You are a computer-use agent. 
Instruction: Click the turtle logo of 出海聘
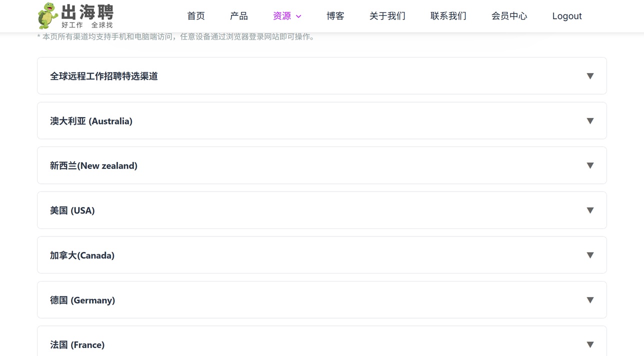(48, 15)
